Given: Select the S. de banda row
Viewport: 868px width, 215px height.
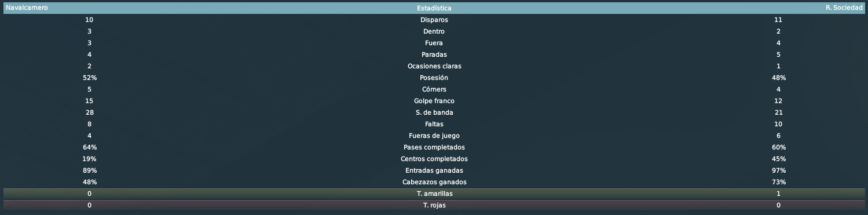Looking at the screenshot, I should point(434,112).
